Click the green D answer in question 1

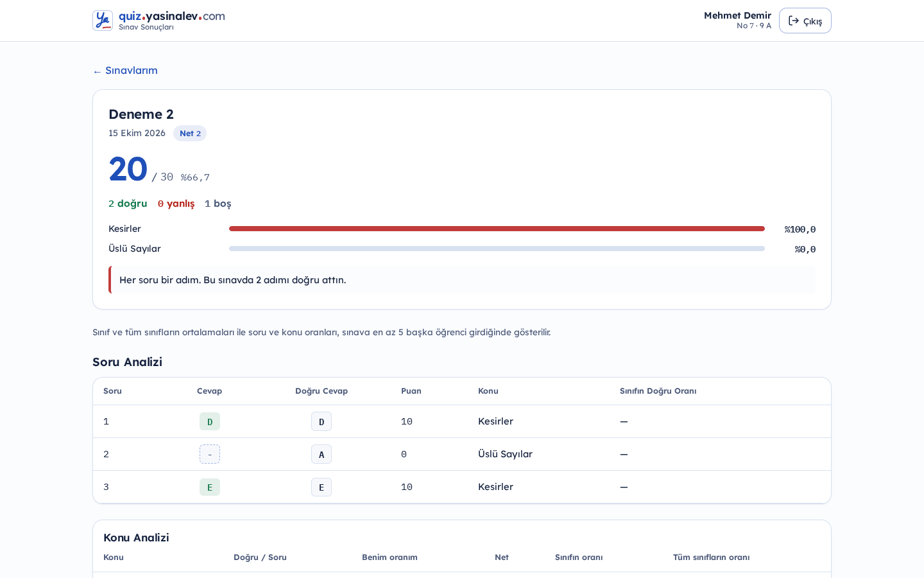tap(210, 421)
